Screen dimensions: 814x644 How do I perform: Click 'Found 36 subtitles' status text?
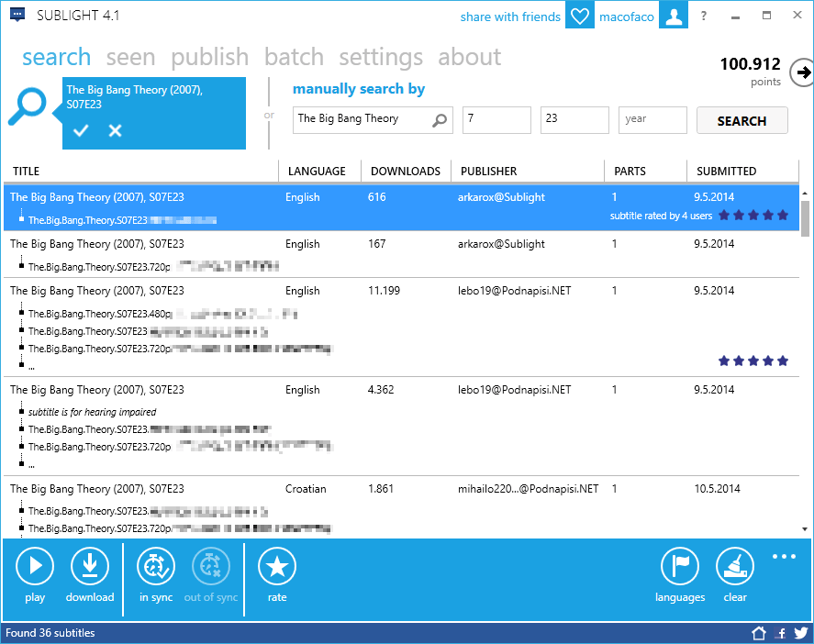click(x=50, y=633)
